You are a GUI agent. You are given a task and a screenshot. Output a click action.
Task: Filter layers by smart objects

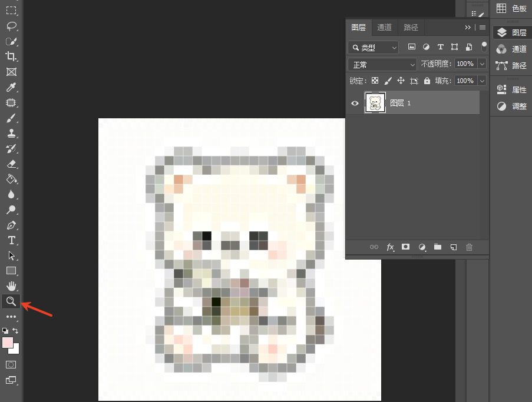(469, 46)
